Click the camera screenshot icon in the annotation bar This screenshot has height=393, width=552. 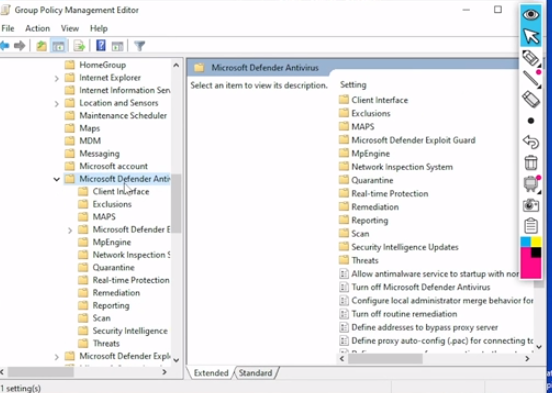coord(531,205)
